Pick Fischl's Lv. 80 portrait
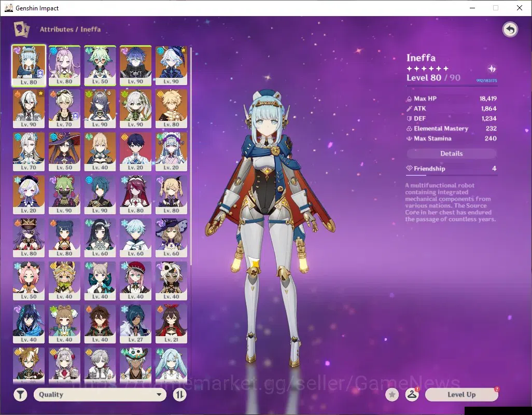 [171, 195]
